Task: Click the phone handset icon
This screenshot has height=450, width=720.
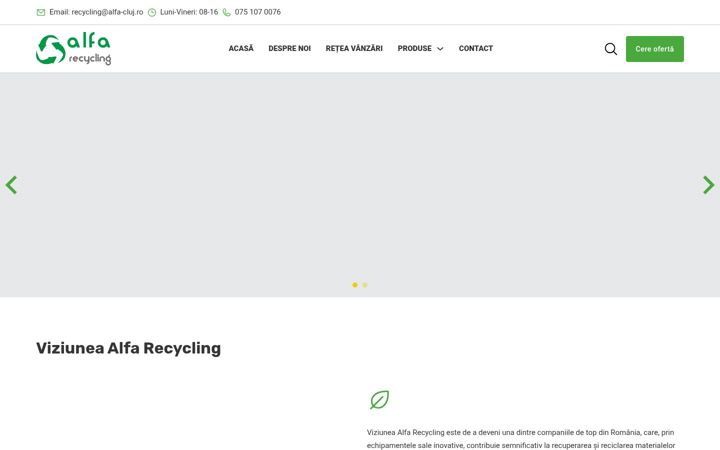Action: tap(226, 12)
